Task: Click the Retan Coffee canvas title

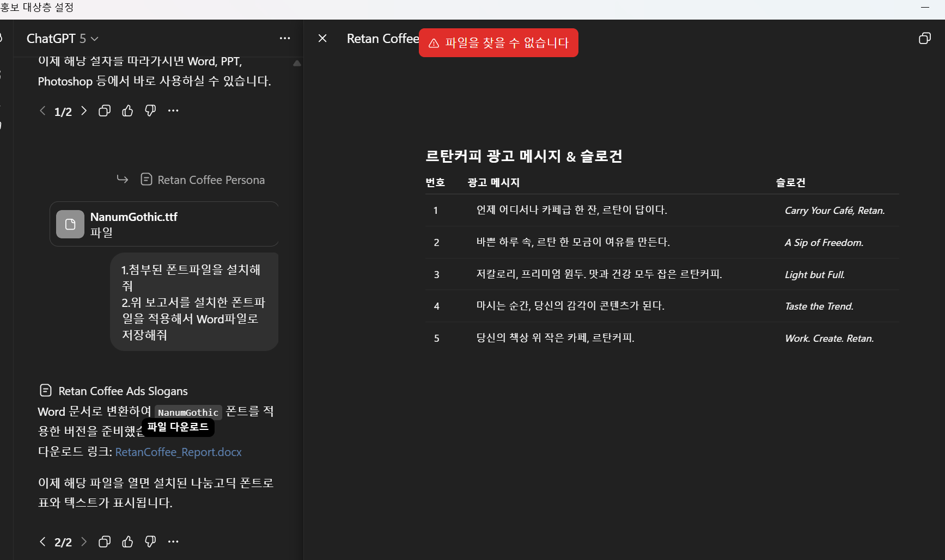Action: pos(383,39)
